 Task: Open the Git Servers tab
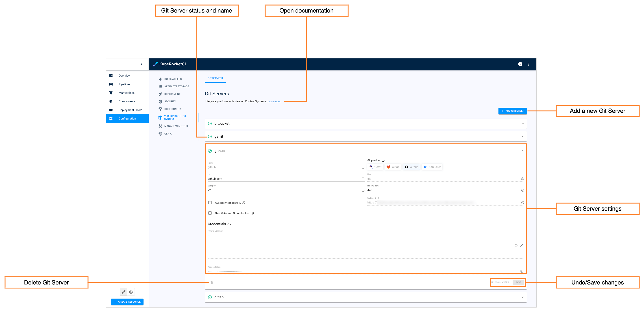click(215, 78)
